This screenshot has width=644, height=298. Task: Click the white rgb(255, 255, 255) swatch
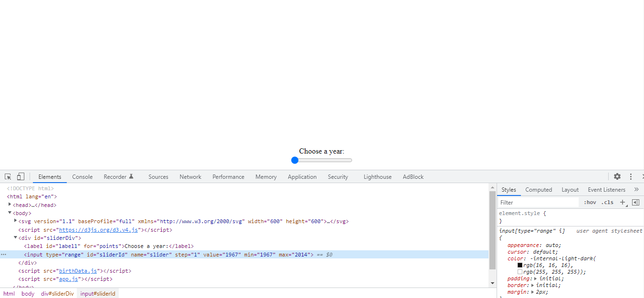point(520,272)
